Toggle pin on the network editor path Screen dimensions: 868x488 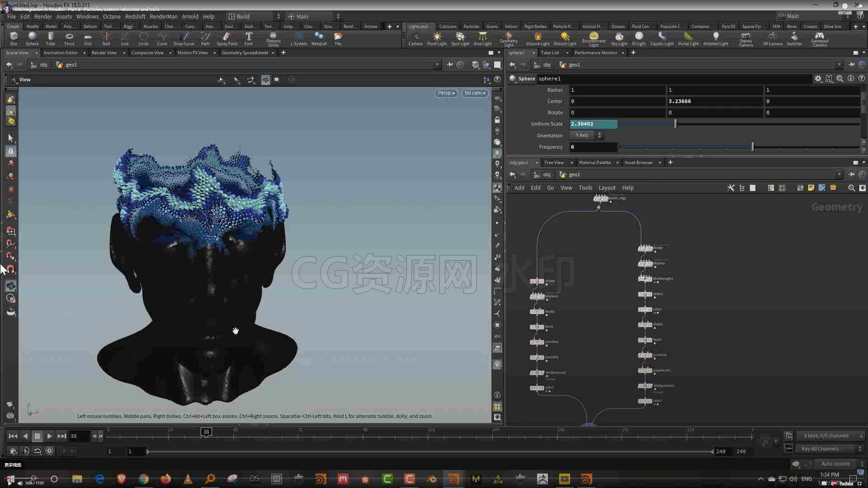851,174
